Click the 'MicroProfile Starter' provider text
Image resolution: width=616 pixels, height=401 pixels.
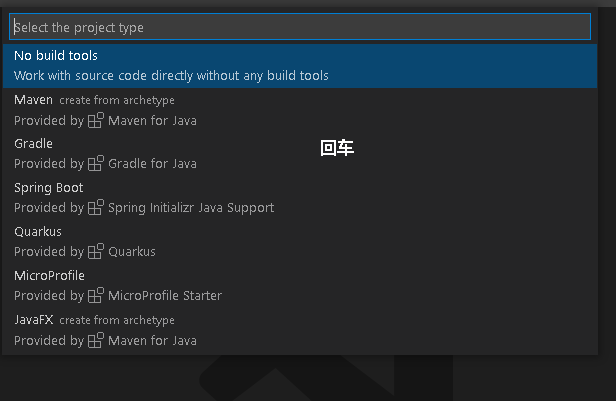coord(165,296)
